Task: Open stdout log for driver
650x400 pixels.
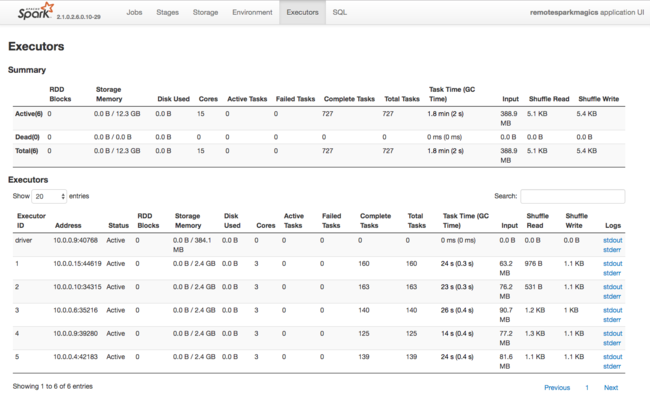Action: click(612, 238)
